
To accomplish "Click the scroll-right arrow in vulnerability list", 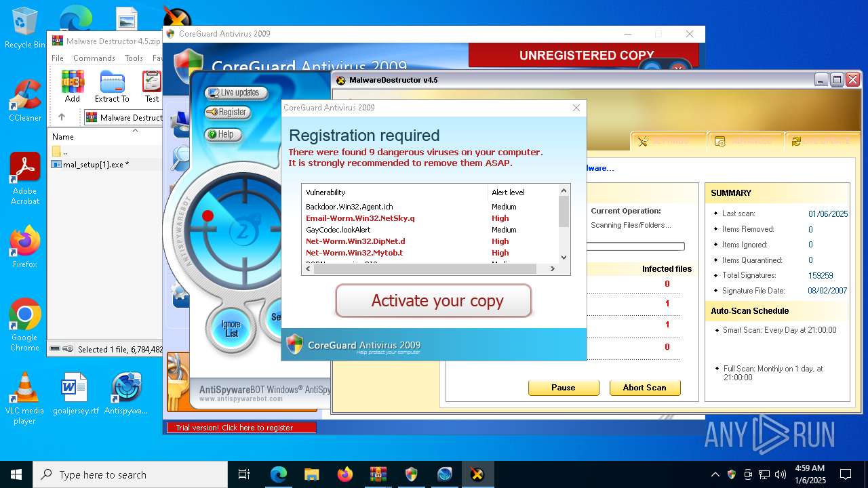I will point(552,268).
